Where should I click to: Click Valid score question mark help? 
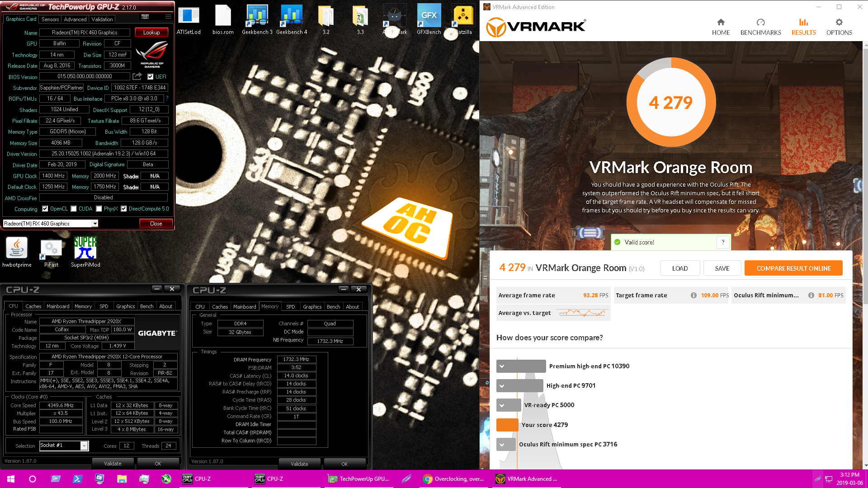click(723, 242)
